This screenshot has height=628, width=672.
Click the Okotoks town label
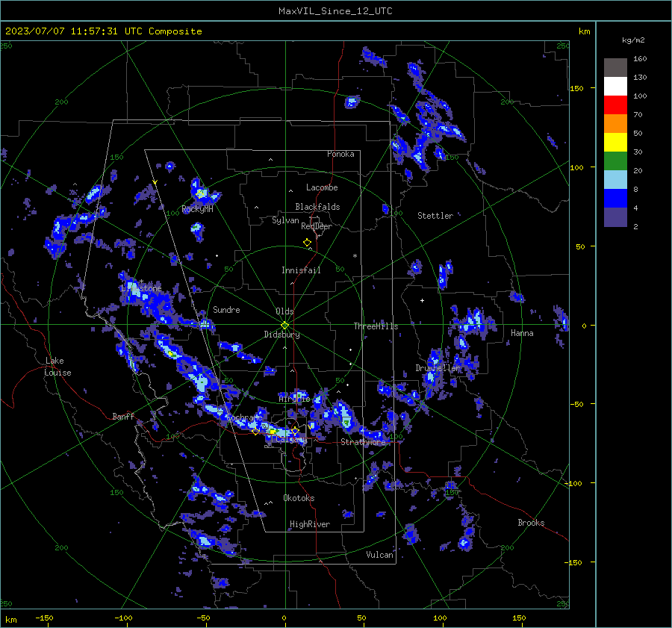299,498
